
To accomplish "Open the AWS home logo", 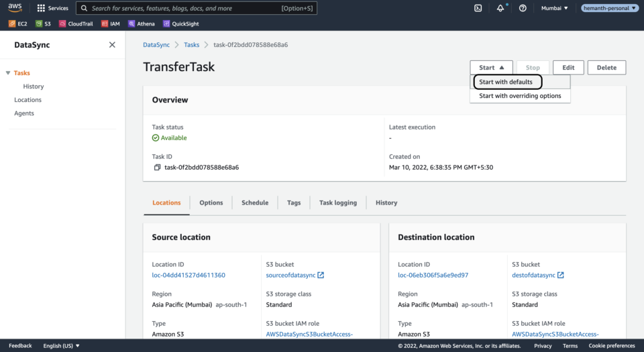I will coord(15,8).
